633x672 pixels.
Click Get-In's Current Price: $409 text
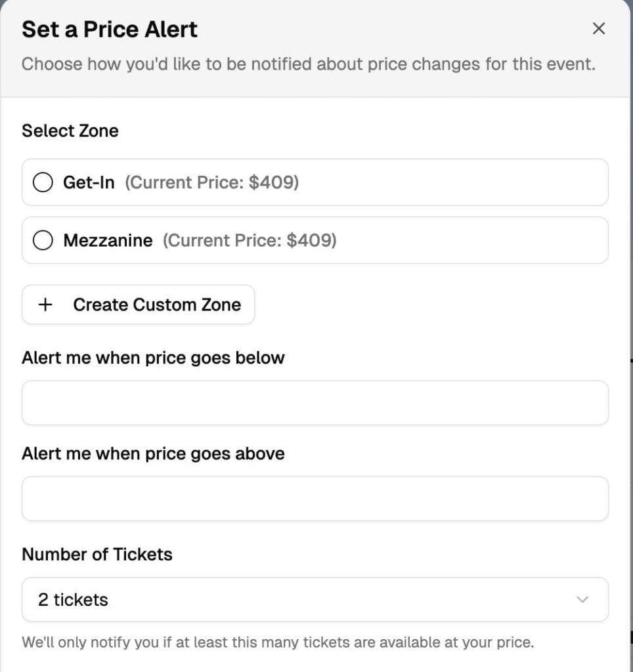click(211, 182)
